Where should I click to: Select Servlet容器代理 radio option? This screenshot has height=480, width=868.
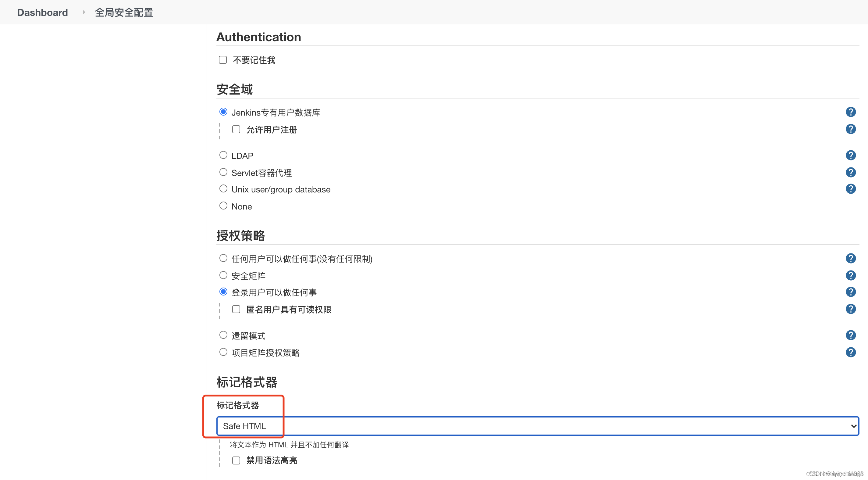223,172
